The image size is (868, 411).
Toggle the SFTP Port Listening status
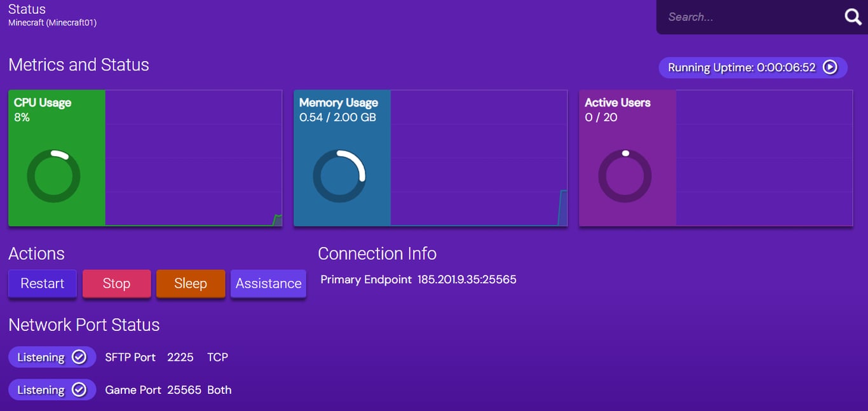52,357
